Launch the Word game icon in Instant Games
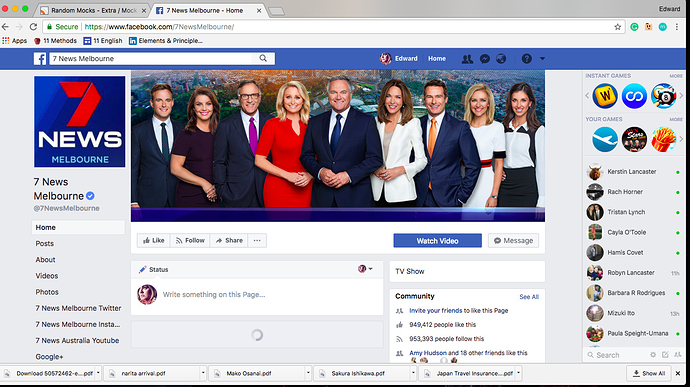690x387 pixels. [x=605, y=96]
